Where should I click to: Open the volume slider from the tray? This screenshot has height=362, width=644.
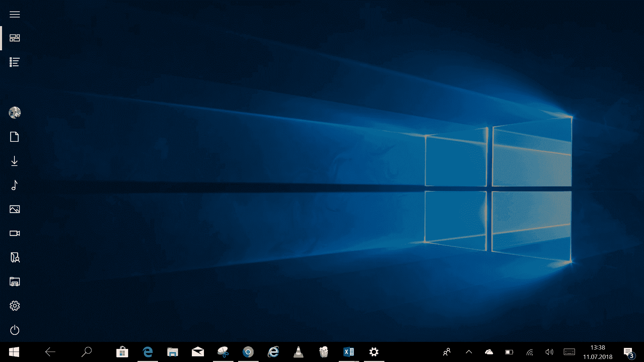[549, 352]
